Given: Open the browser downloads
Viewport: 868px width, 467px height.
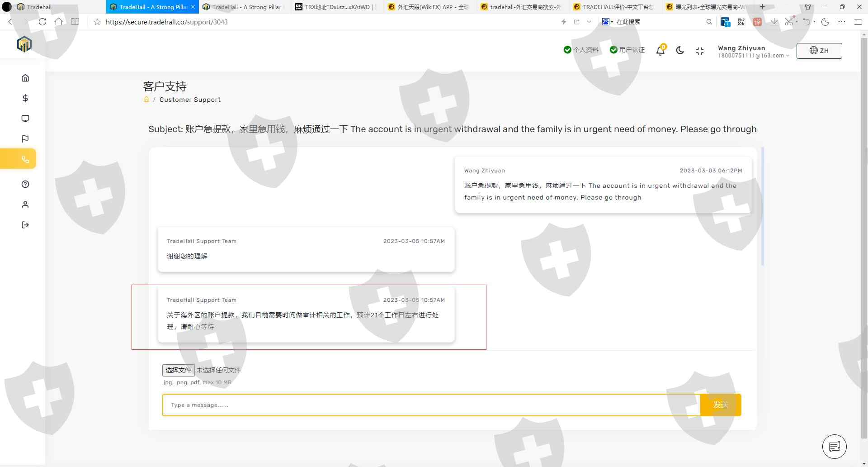Looking at the screenshot, I should [774, 22].
